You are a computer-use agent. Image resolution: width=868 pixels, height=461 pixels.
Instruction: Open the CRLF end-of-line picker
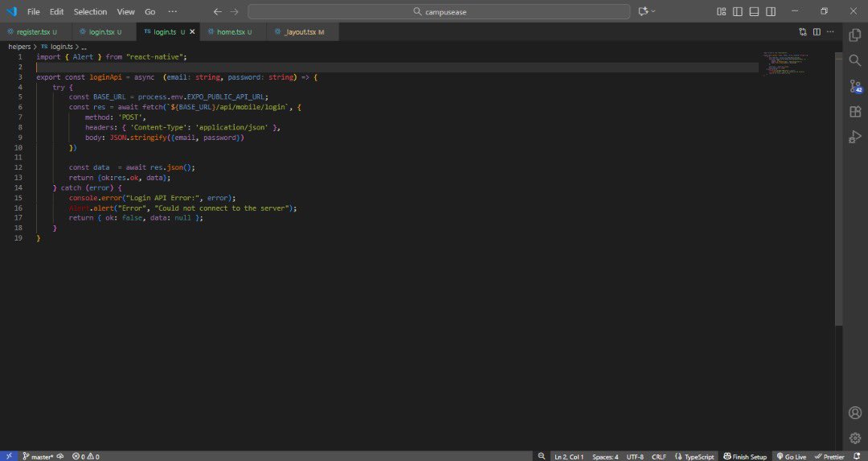coord(659,456)
